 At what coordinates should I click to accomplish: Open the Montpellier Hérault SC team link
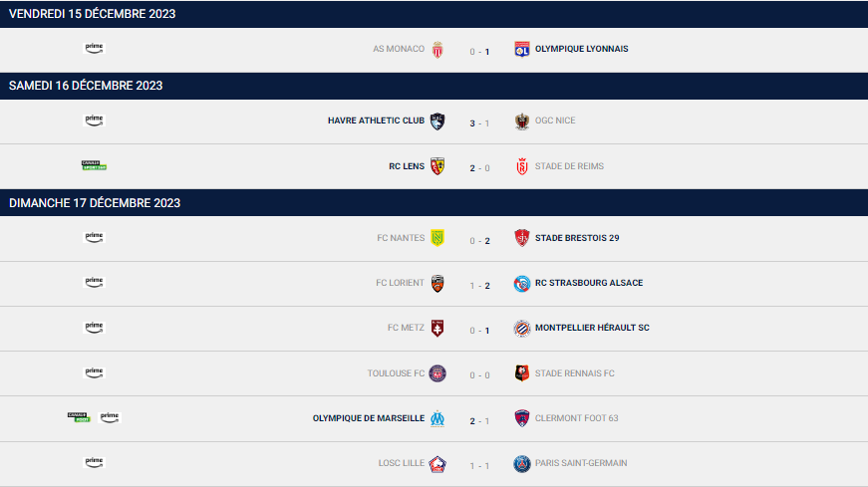tap(592, 328)
